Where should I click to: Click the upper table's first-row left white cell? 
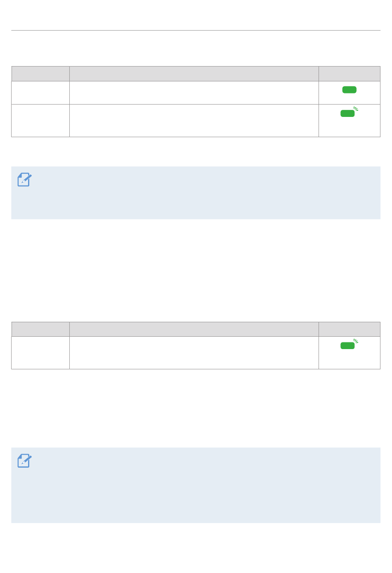coord(40,93)
